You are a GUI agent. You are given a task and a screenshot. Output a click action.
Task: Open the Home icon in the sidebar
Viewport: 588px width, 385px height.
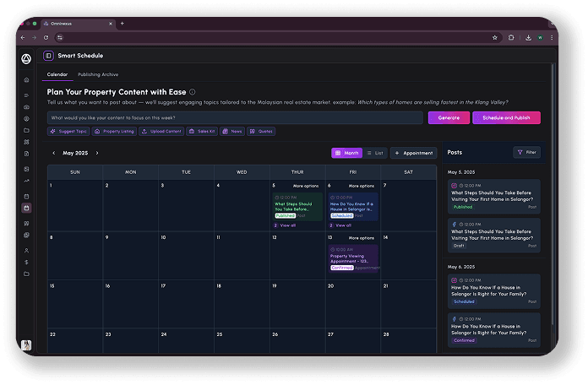point(26,80)
